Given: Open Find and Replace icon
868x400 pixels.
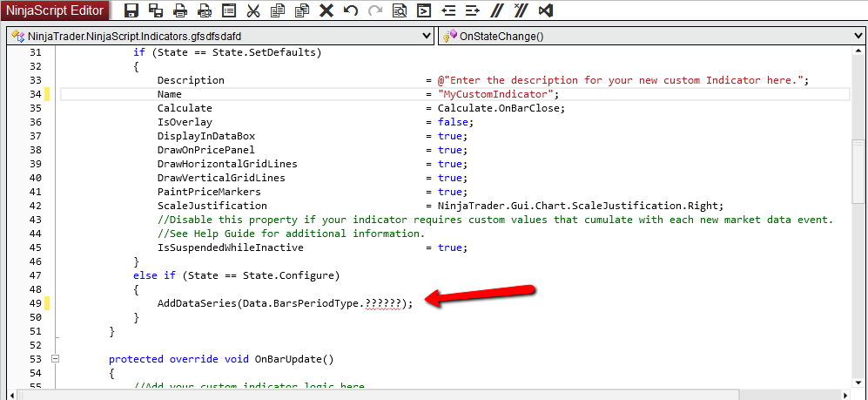Looking at the screenshot, I should [x=400, y=10].
